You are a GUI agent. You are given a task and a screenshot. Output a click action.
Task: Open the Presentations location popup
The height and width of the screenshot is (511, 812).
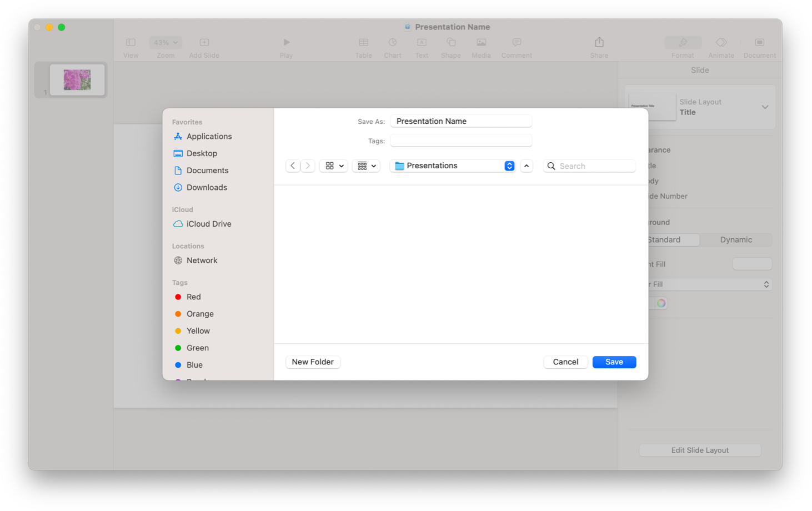(x=453, y=166)
